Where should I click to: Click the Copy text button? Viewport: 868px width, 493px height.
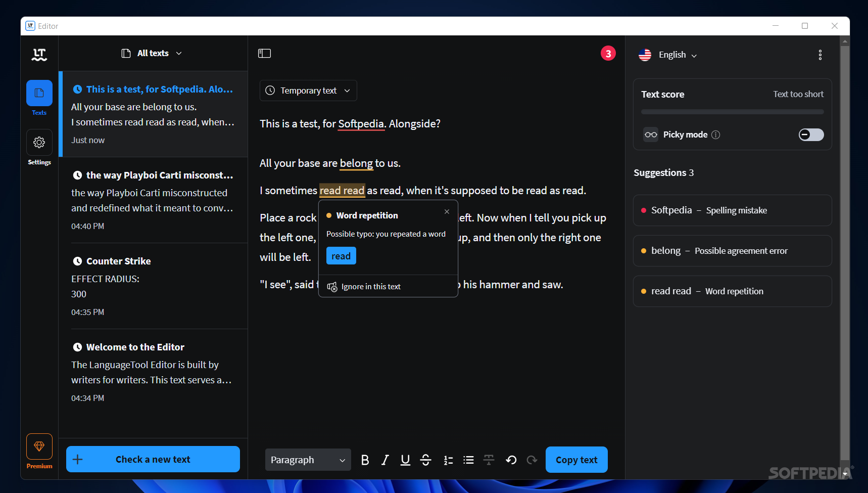click(576, 460)
